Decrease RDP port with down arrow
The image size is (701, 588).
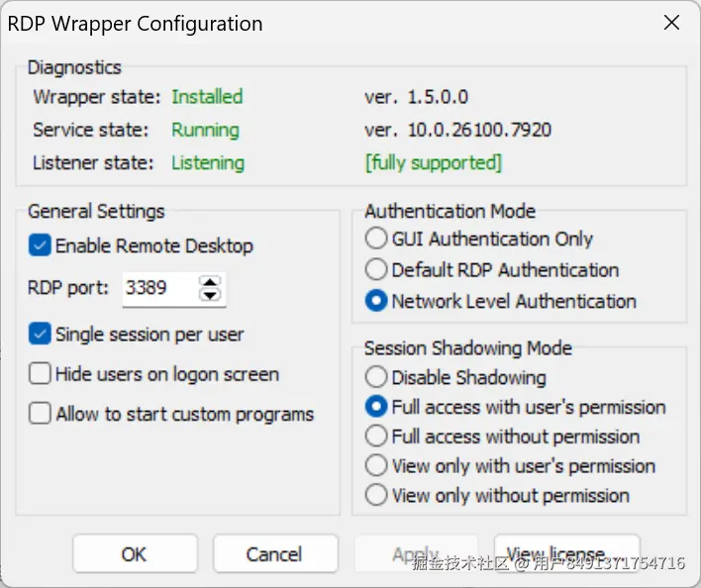210,295
